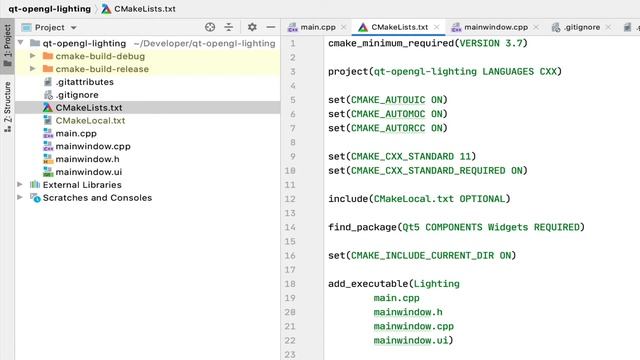Click the CMakeLocal.txt file icon

pyautogui.click(x=48, y=120)
